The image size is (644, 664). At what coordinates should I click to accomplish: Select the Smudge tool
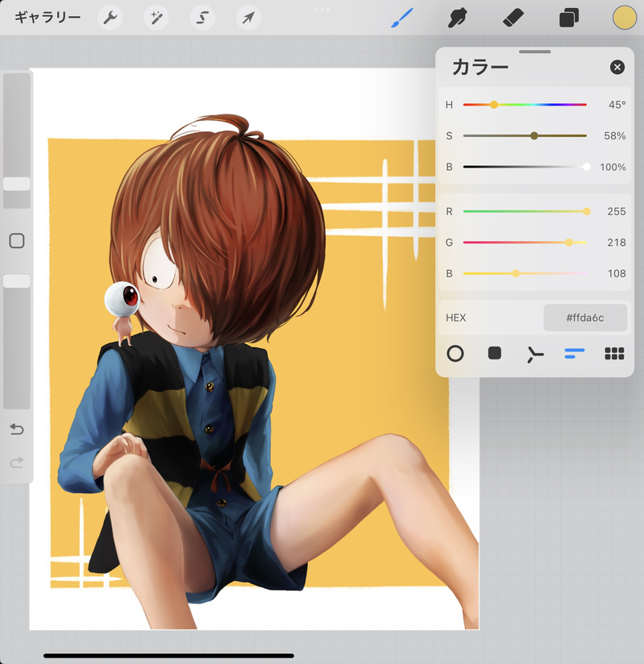point(457,18)
